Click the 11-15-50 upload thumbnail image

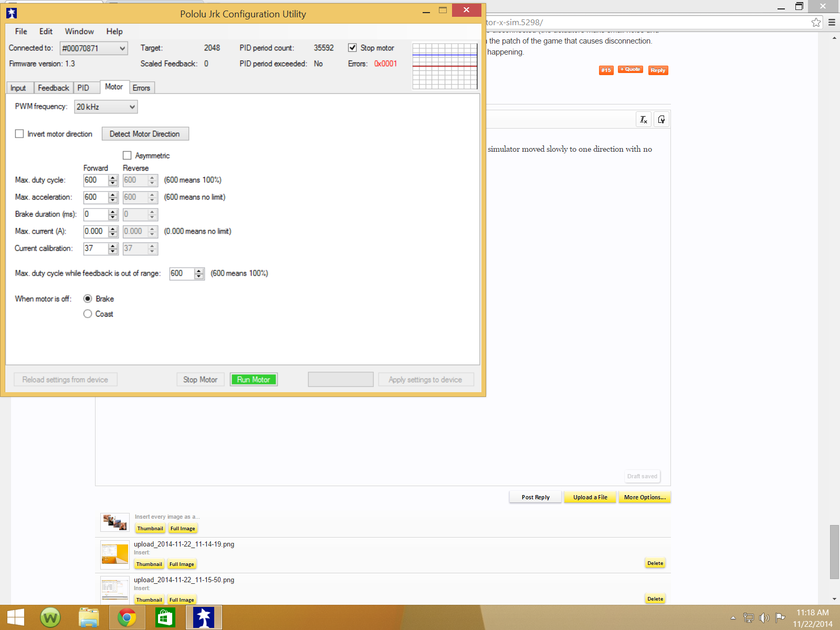click(x=115, y=590)
